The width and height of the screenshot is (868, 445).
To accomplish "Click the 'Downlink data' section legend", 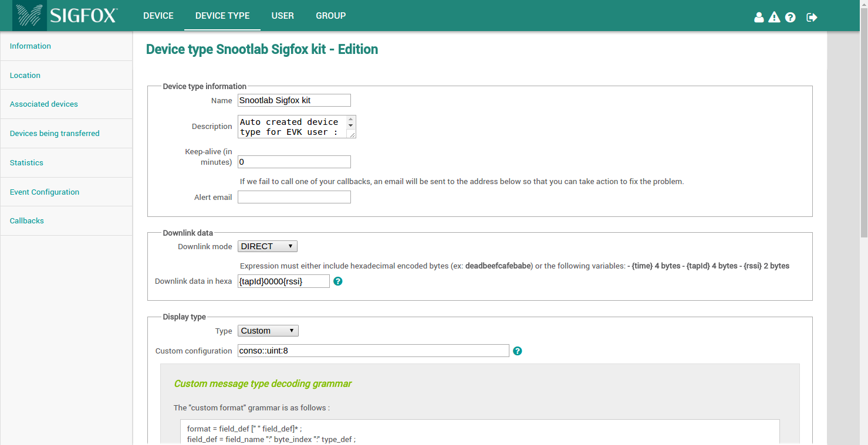I will pos(188,233).
